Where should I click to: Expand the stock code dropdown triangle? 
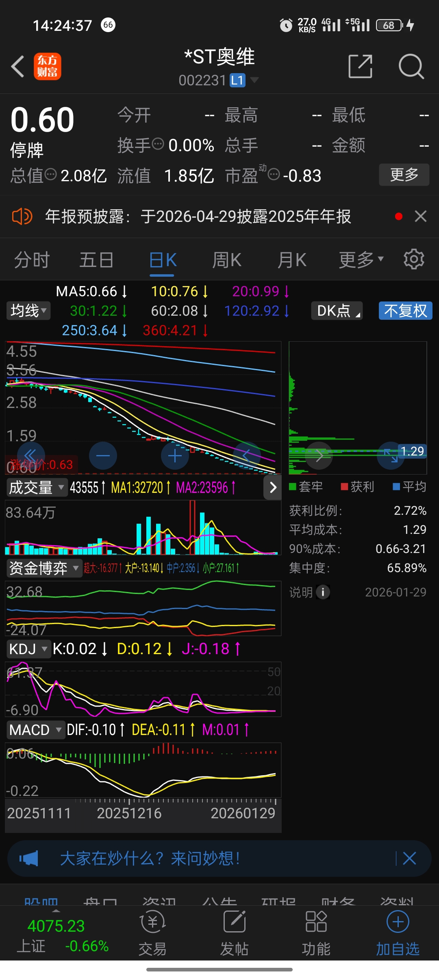coord(254,80)
